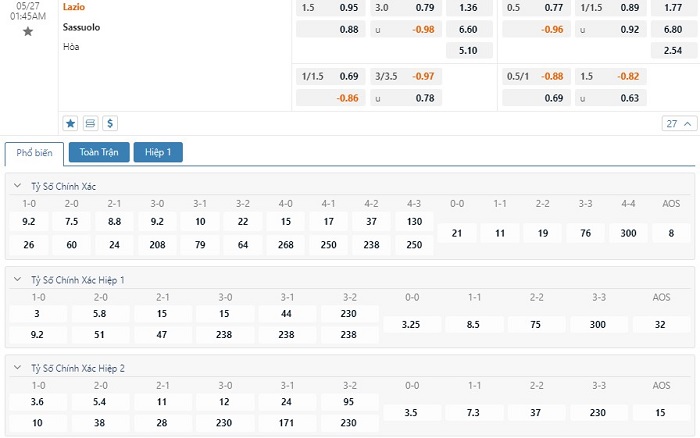Image resolution: width=700 pixels, height=438 pixels.
Task: Select first half odds -0.96
Action: pos(536,29)
